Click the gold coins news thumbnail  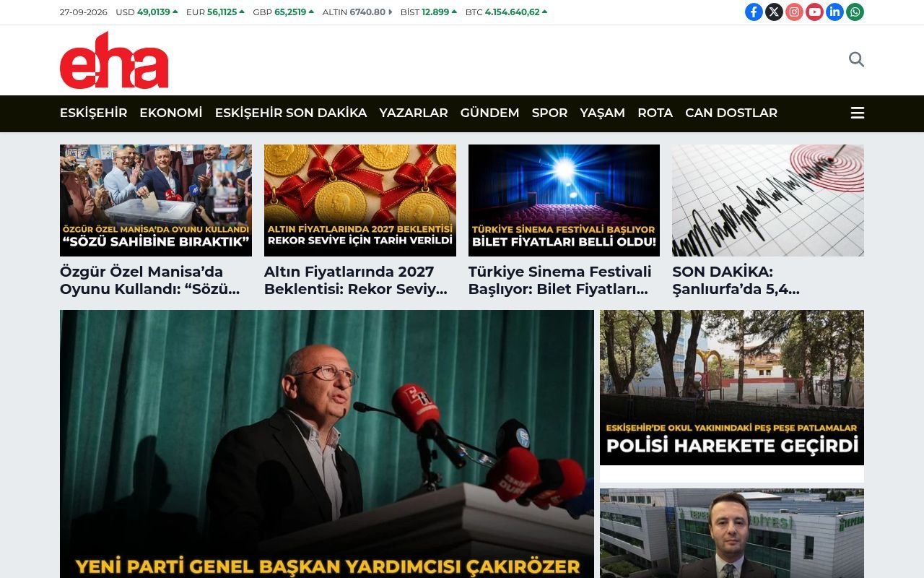360,200
